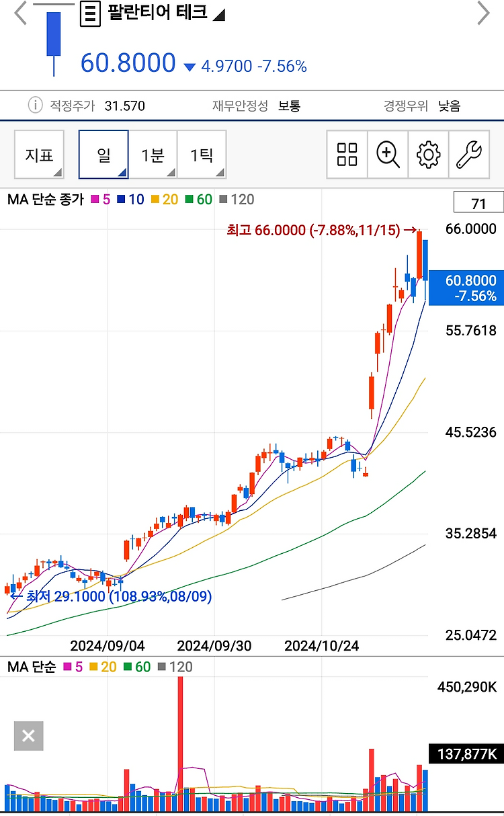Open the stock menu list icon
504x816 pixels.
pos(90,13)
